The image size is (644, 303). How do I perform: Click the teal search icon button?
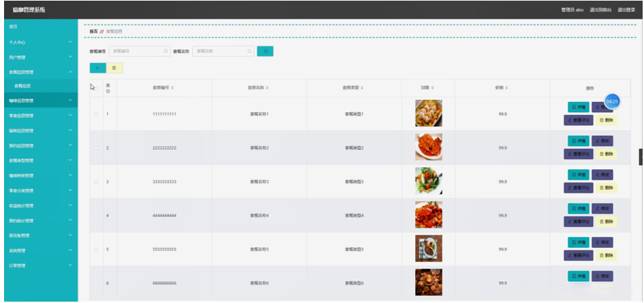265,52
